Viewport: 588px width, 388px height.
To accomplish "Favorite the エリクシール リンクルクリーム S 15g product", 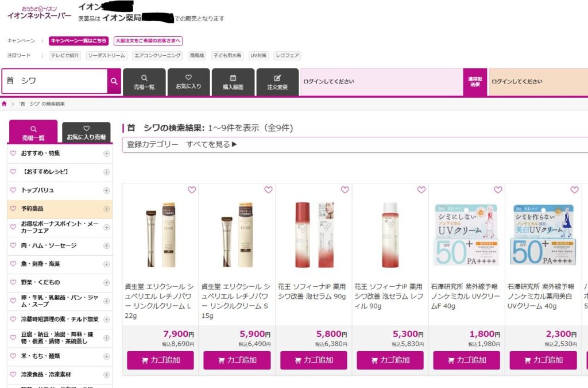I will [x=268, y=190].
